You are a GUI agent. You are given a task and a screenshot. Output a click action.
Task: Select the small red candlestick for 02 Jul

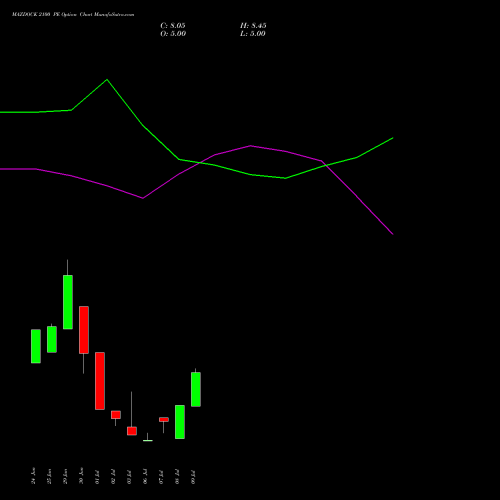click(x=116, y=415)
